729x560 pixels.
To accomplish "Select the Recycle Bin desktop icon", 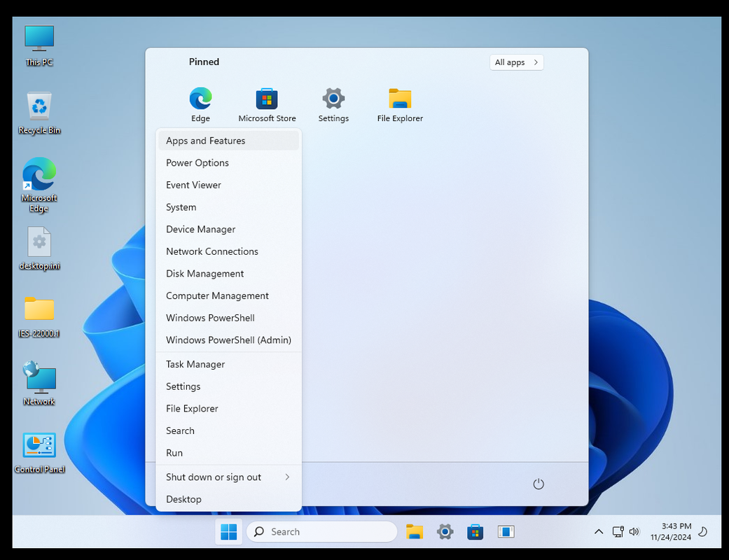I will [x=39, y=113].
